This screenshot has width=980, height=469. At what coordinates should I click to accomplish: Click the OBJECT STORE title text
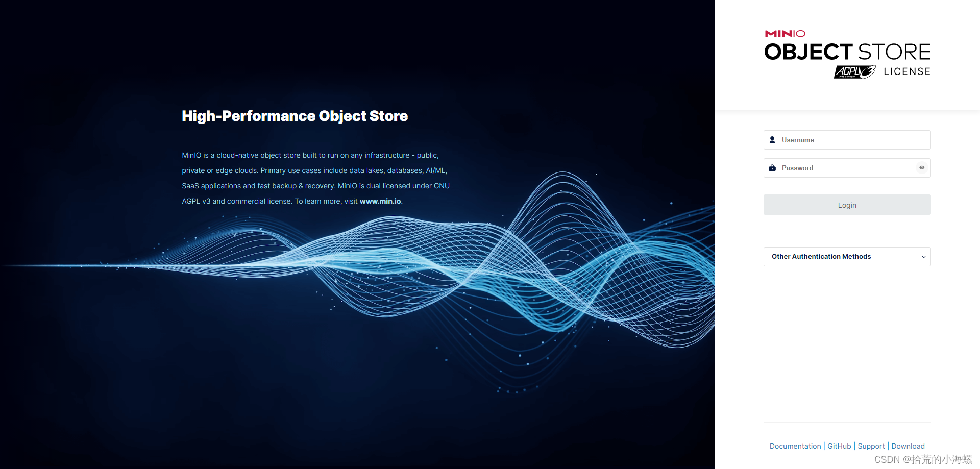click(847, 52)
